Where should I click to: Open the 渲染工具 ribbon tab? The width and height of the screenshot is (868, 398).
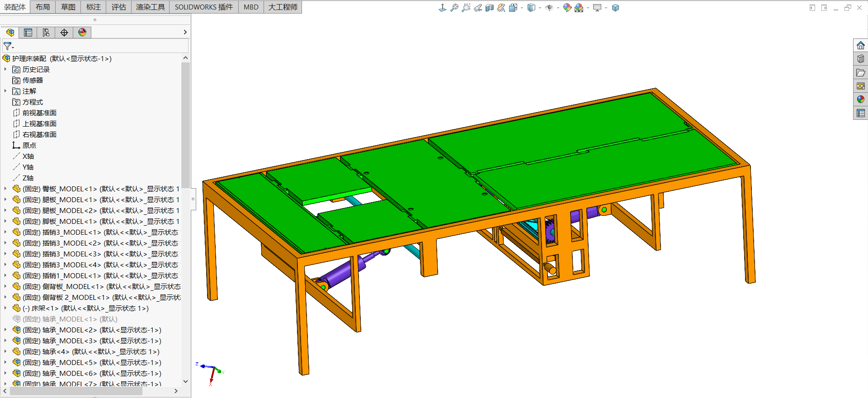click(x=151, y=7)
